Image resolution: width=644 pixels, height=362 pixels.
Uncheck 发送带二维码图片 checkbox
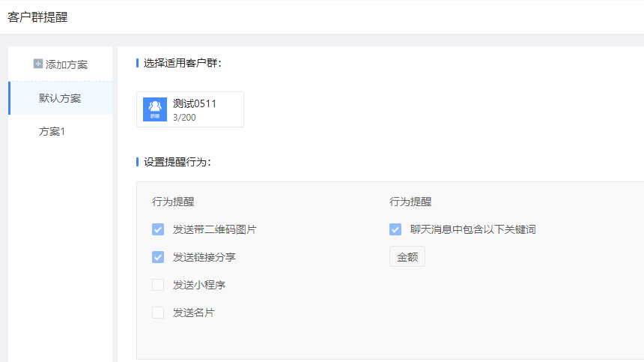point(158,229)
